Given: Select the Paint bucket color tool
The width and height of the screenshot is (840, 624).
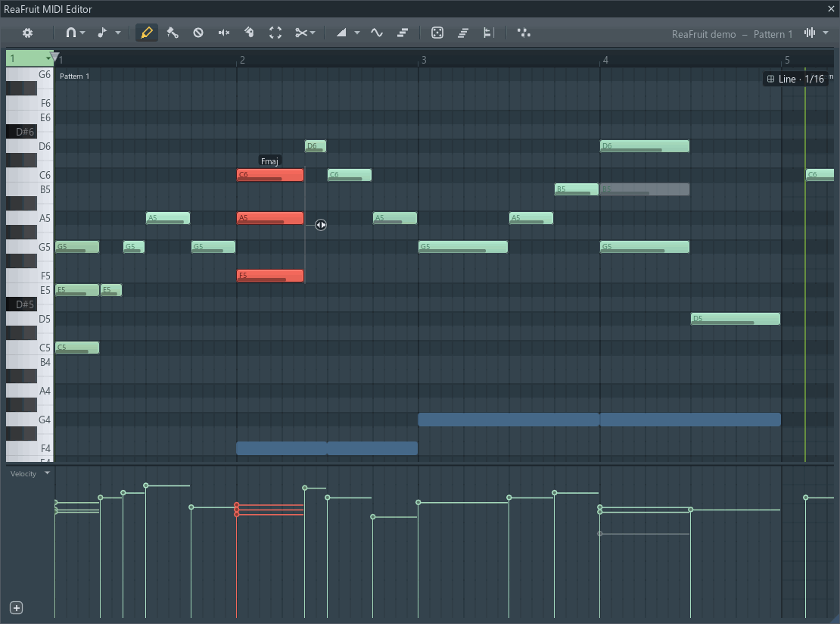Looking at the screenshot, I should 249,33.
